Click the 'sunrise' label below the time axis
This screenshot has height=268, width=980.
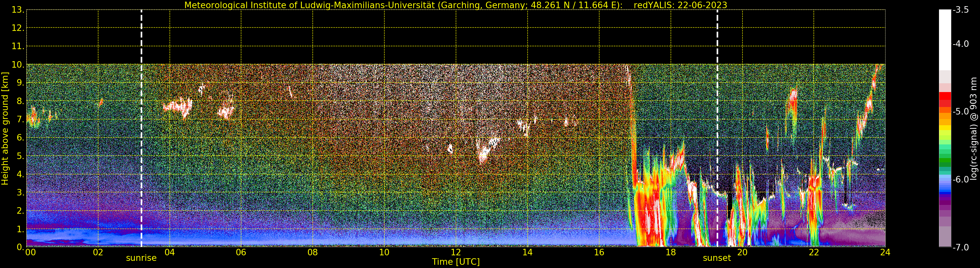(x=141, y=258)
